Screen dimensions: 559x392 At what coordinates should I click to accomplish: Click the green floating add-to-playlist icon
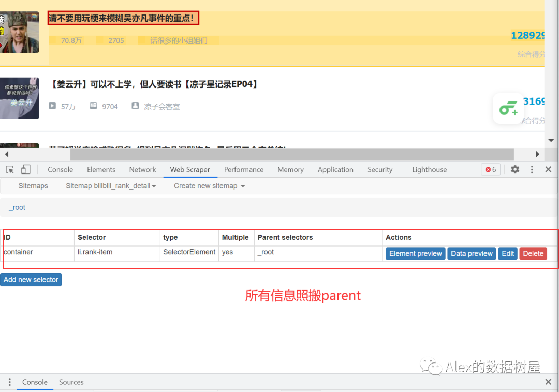[x=508, y=109]
